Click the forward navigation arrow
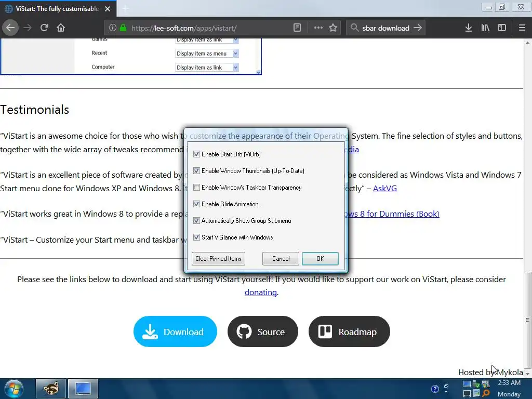Image resolution: width=532 pixels, height=399 pixels. [28, 28]
